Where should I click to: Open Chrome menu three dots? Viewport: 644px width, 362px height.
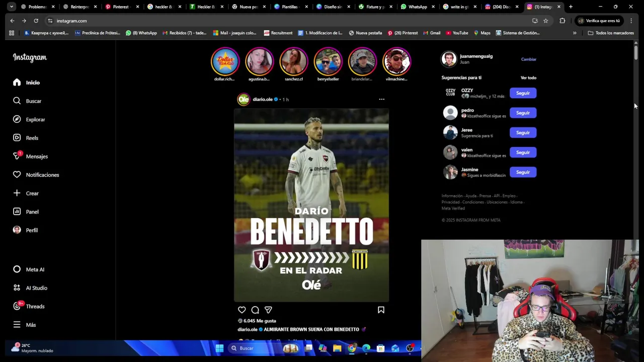pyautogui.click(x=631, y=21)
